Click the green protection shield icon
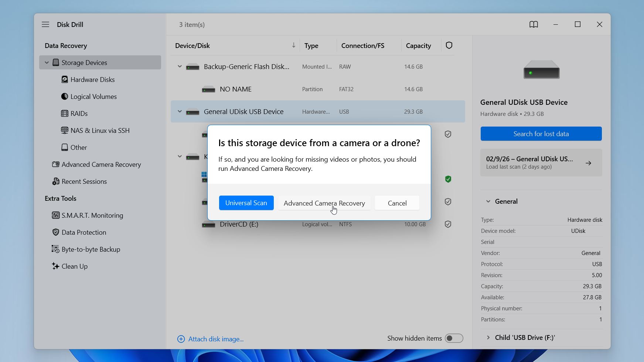 pos(448,179)
